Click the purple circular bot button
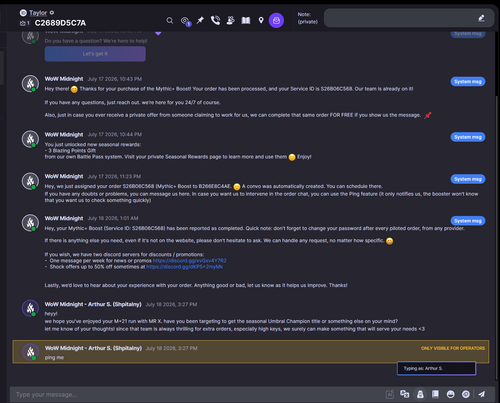The width and height of the screenshot is (500, 403). click(x=276, y=21)
